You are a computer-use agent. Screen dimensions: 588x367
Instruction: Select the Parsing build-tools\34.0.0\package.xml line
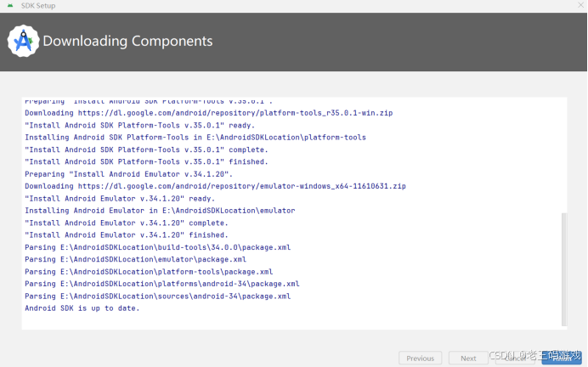point(157,247)
